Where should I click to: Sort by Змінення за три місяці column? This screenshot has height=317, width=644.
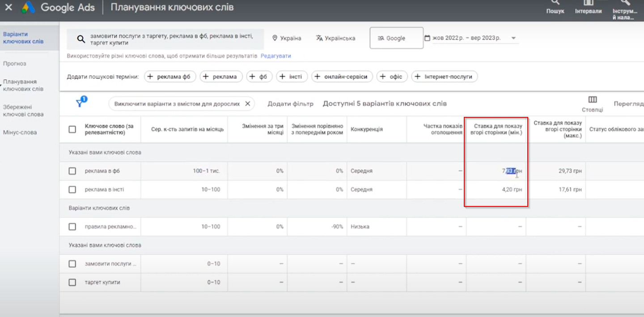coord(263,129)
